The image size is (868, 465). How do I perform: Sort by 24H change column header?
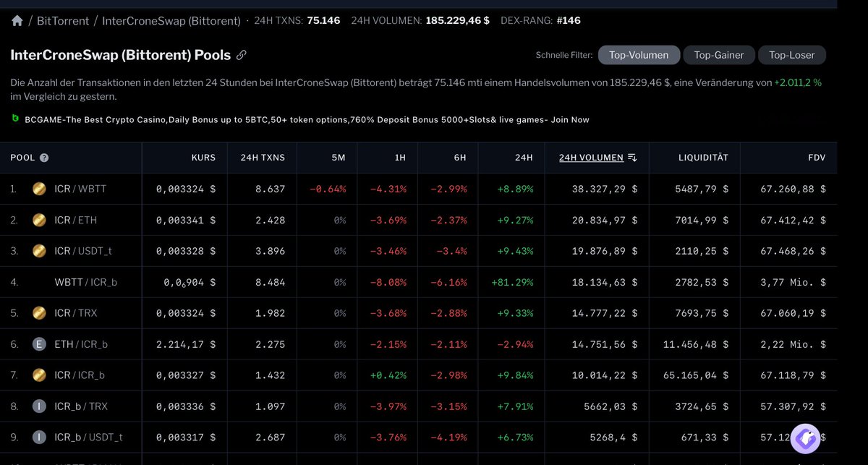pyautogui.click(x=524, y=158)
